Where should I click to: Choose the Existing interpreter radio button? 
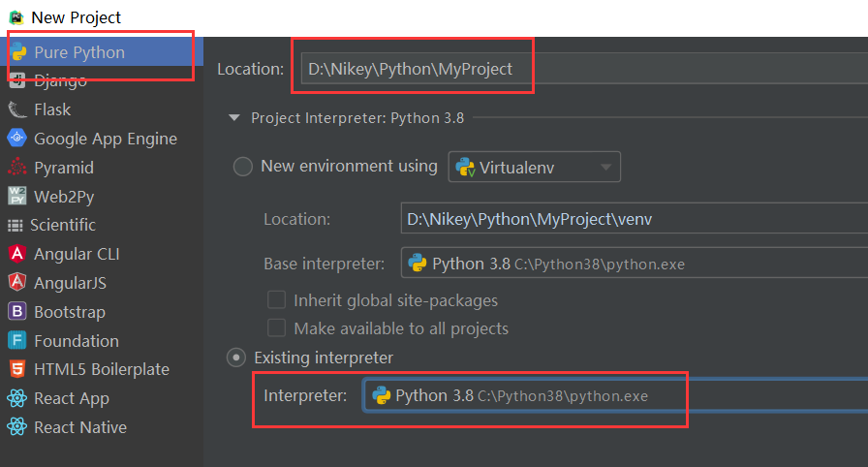coord(236,358)
